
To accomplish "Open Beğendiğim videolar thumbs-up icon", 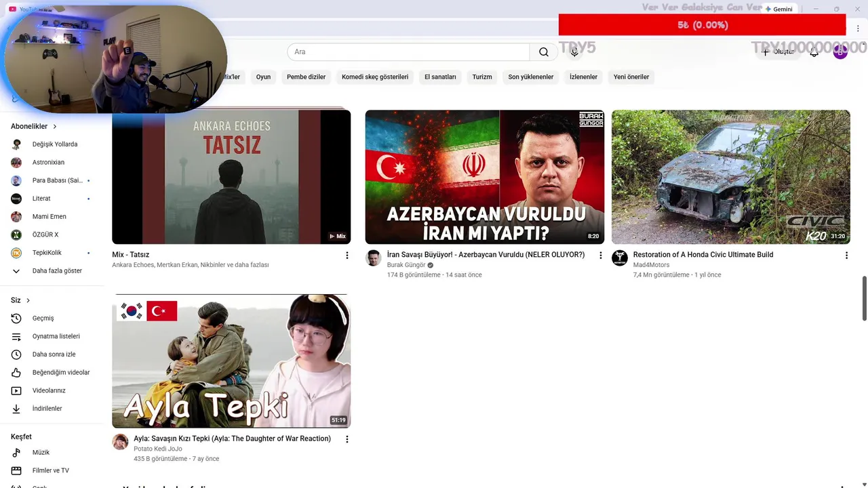I will [x=16, y=373].
